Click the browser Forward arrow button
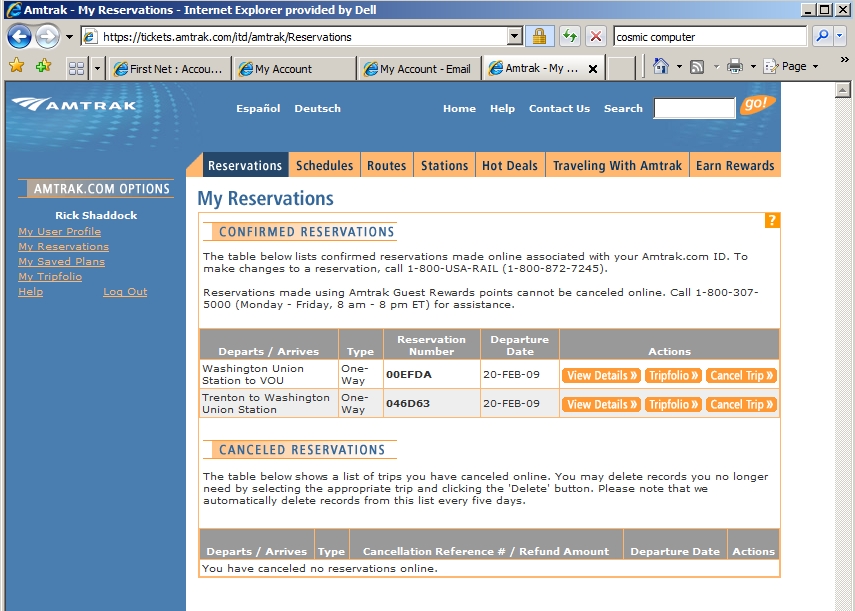This screenshot has height=611, width=855. [x=47, y=37]
